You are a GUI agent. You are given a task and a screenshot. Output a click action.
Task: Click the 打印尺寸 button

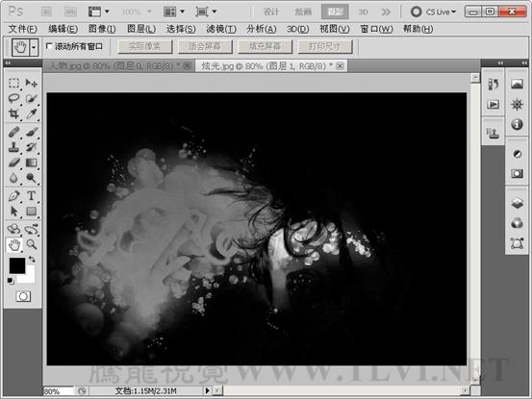click(x=325, y=46)
